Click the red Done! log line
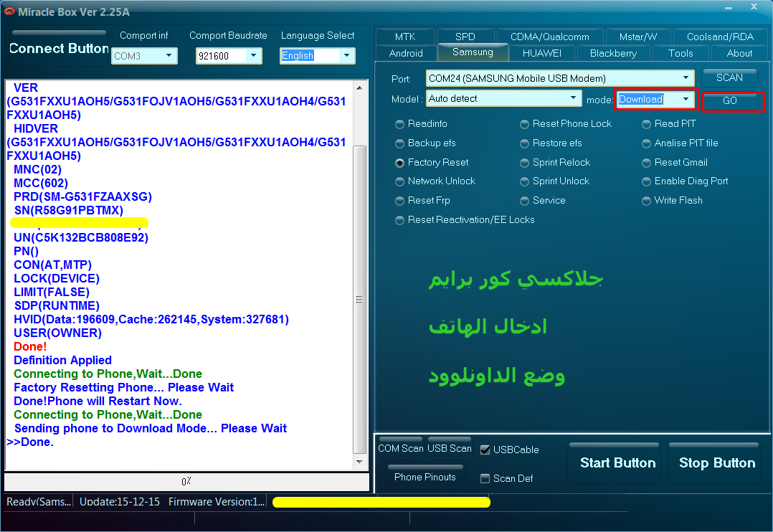This screenshot has height=532, width=773. pyautogui.click(x=30, y=346)
